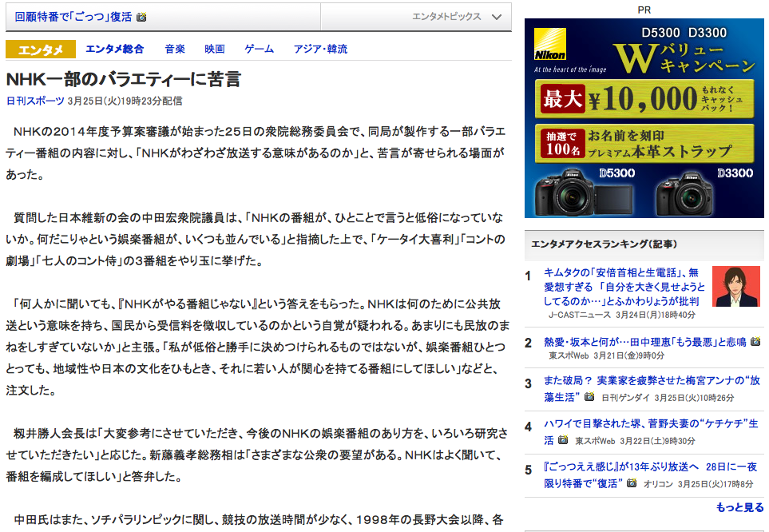Click the camera icon next to 「ごっつ」復活 topic
The width and height of the screenshot is (769, 532).
pyautogui.click(x=142, y=15)
